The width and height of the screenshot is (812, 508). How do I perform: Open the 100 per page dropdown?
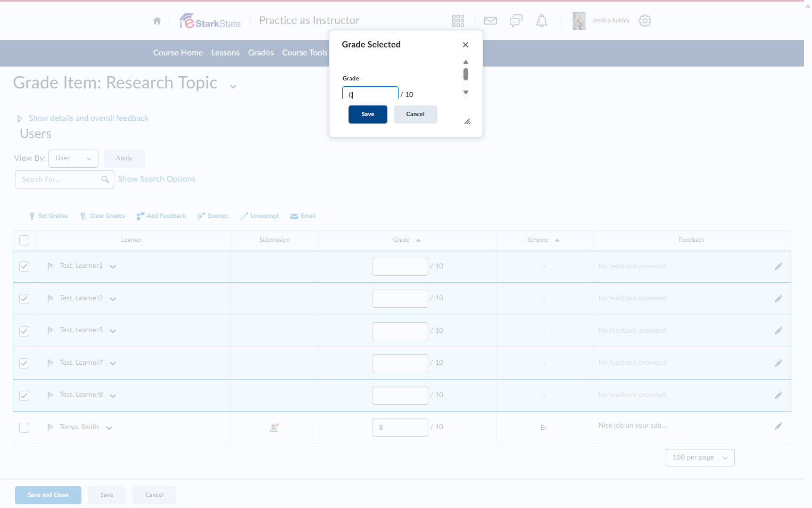[700, 457]
